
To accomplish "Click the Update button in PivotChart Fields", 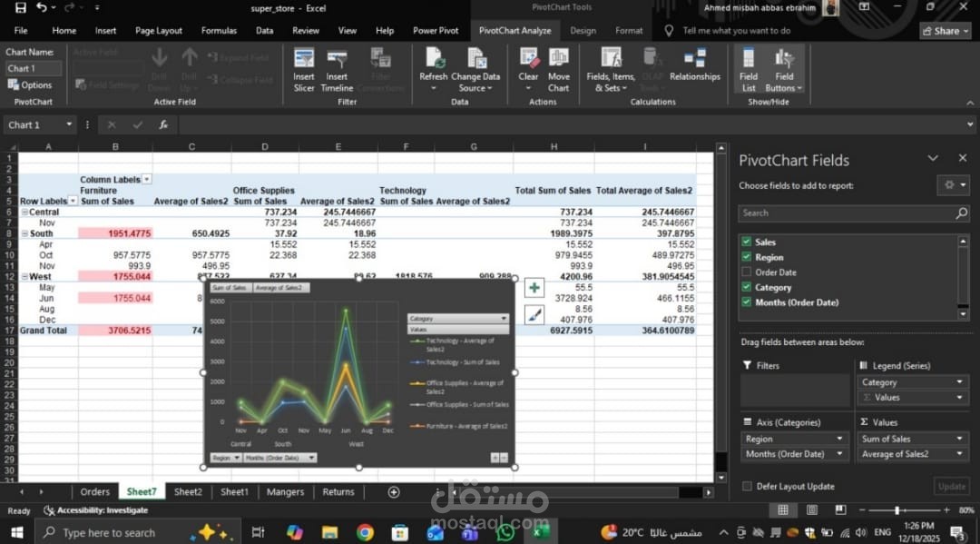I will [951, 487].
